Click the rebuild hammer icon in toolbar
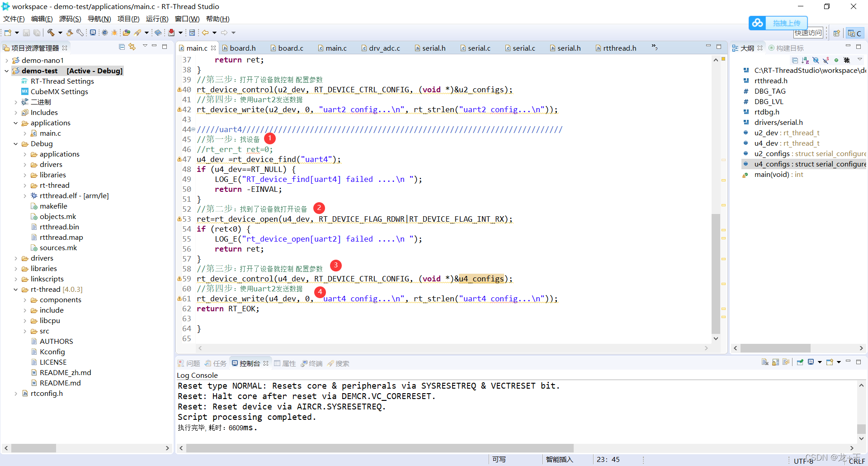This screenshot has width=868, height=466. tap(70, 33)
